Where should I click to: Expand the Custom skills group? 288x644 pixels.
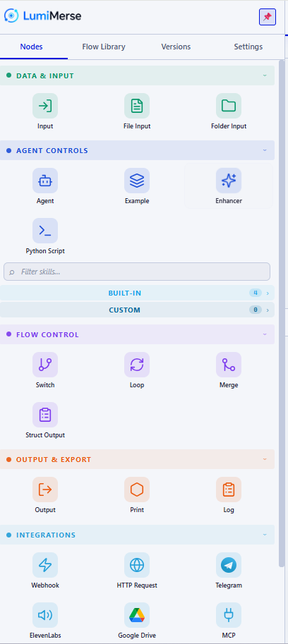point(137,310)
